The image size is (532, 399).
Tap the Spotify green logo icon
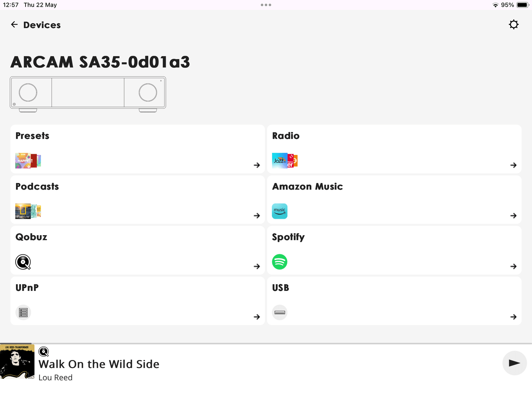279,262
